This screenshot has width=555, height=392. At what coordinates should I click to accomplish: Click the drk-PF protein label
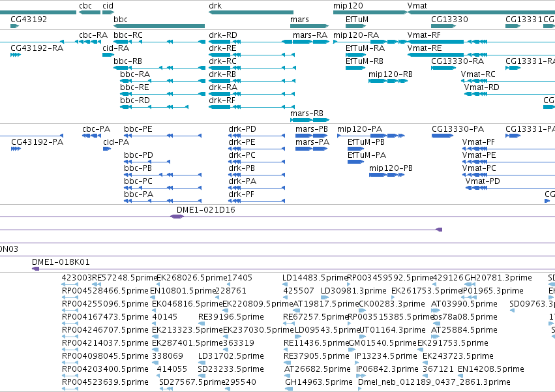[x=241, y=194]
